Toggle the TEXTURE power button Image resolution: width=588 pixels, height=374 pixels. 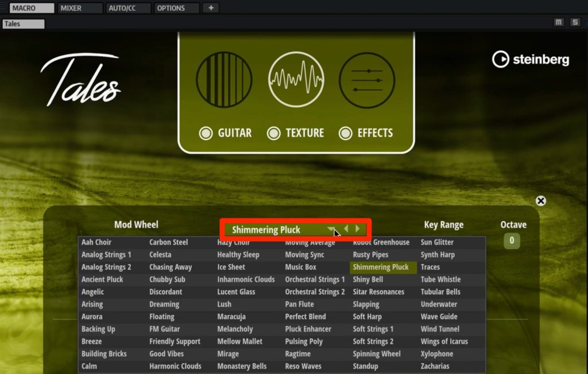tap(274, 134)
